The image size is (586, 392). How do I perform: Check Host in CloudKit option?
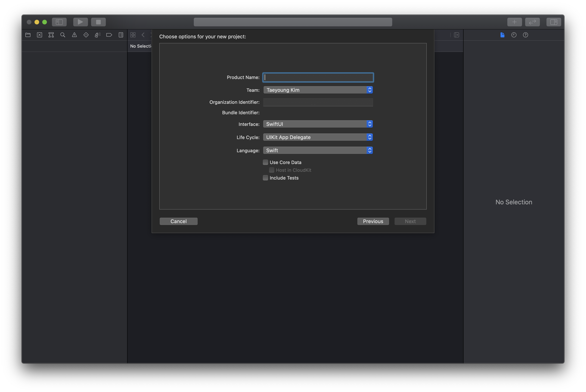(271, 170)
